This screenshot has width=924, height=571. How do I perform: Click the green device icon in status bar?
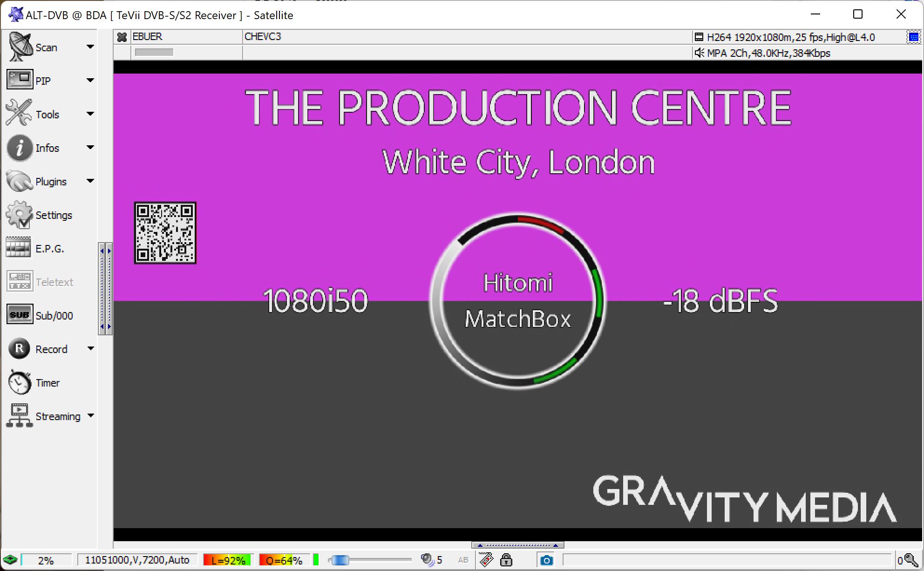point(10,559)
